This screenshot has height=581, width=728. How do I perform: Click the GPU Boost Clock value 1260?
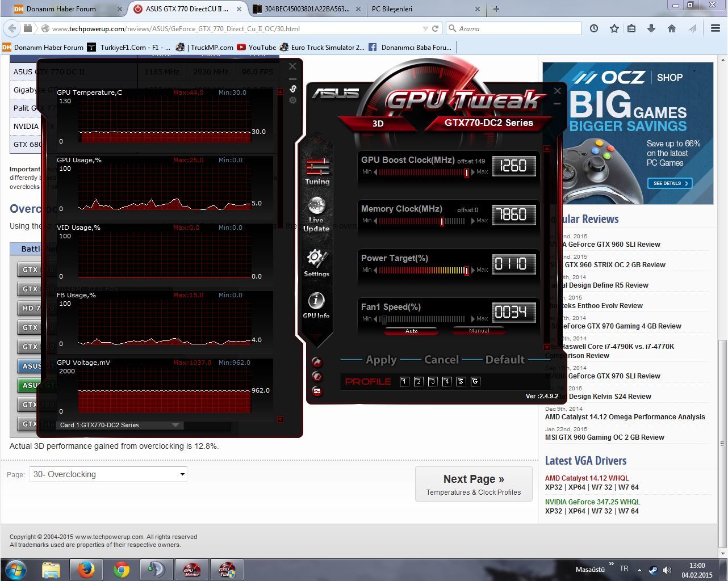point(513,166)
